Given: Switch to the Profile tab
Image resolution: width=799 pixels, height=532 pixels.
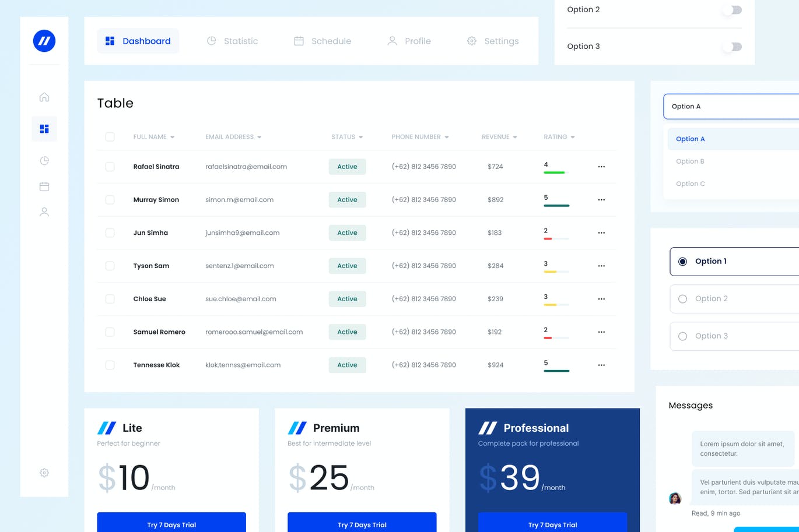Looking at the screenshot, I should [409, 41].
